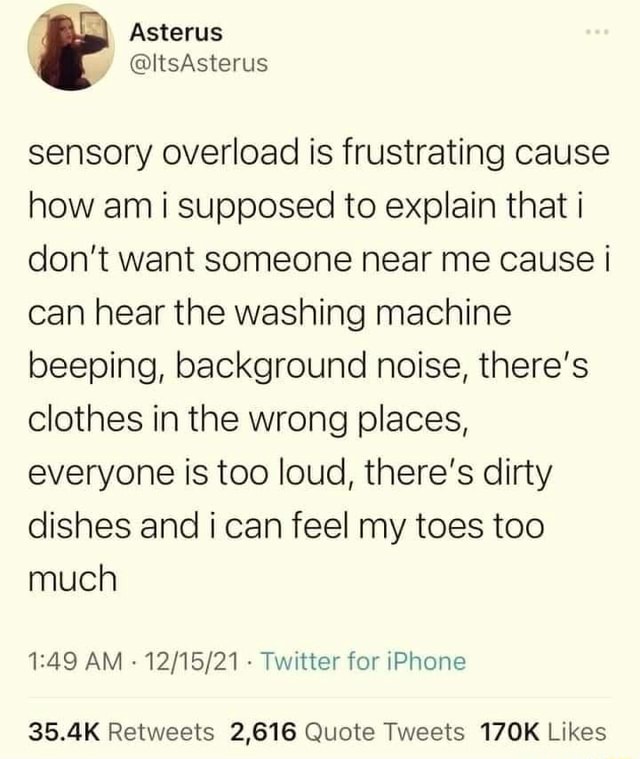Screen dimensions: 640x759
Task: Click the 170K like count number
Action: tap(511, 731)
